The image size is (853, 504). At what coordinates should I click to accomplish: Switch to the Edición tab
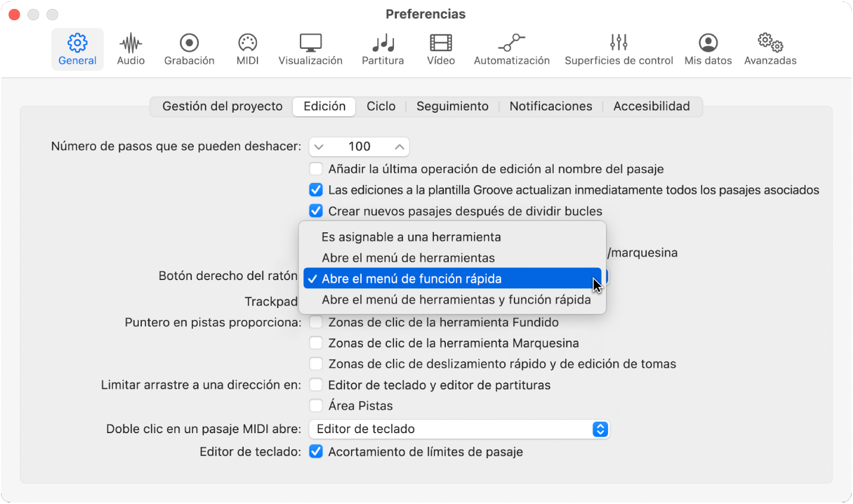[x=324, y=107]
